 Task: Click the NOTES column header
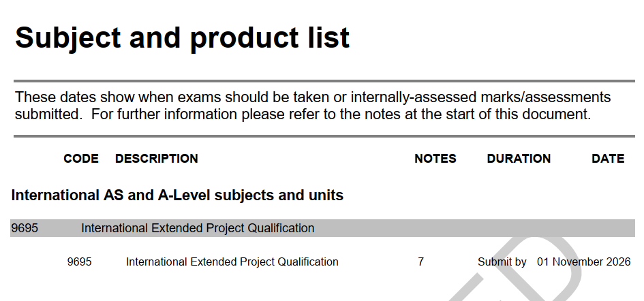pyautogui.click(x=435, y=159)
